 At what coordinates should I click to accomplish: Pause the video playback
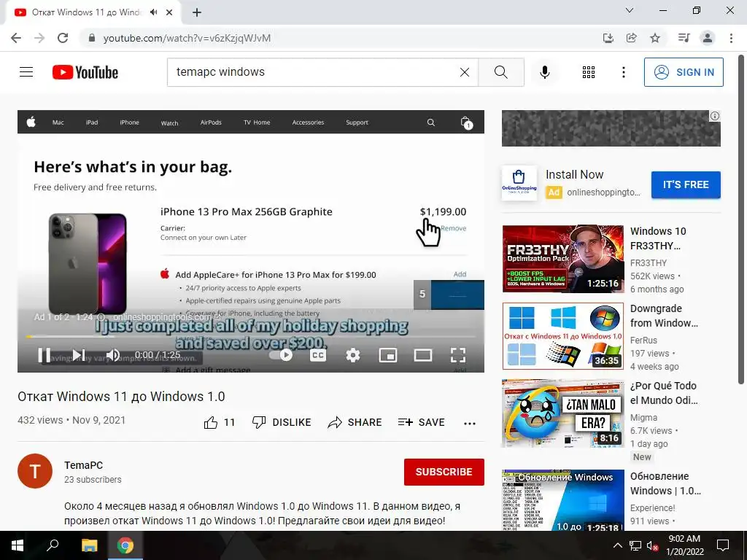pos(44,355)
